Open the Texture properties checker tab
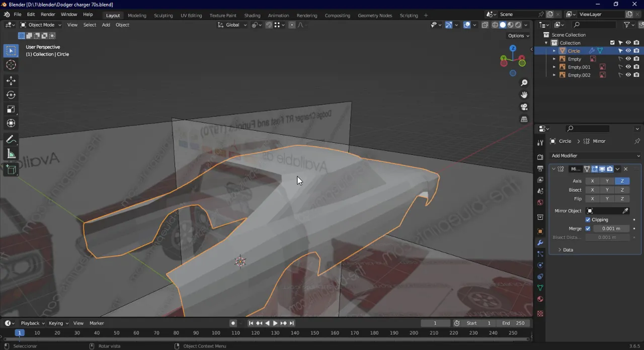This screenshot has width=644, height=350. click(540, 313)
